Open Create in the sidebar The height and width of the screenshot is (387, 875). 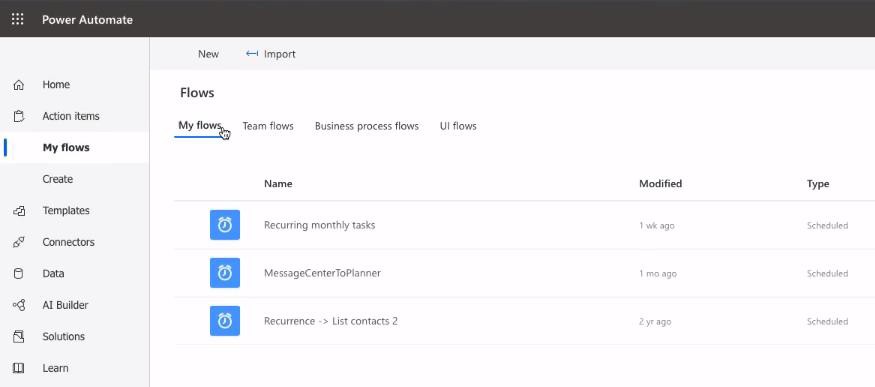[x=57, y=179]
